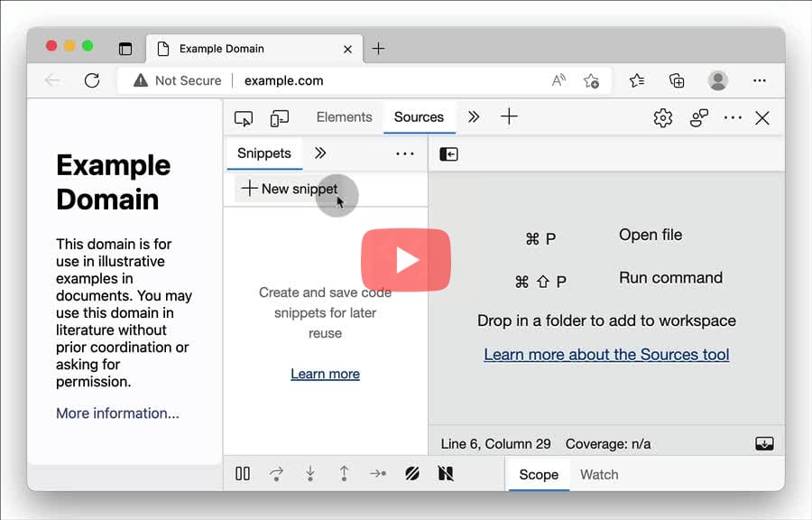Open Learn more about the Sources tool
Viewport: 812px width, 520px height.
606,355
